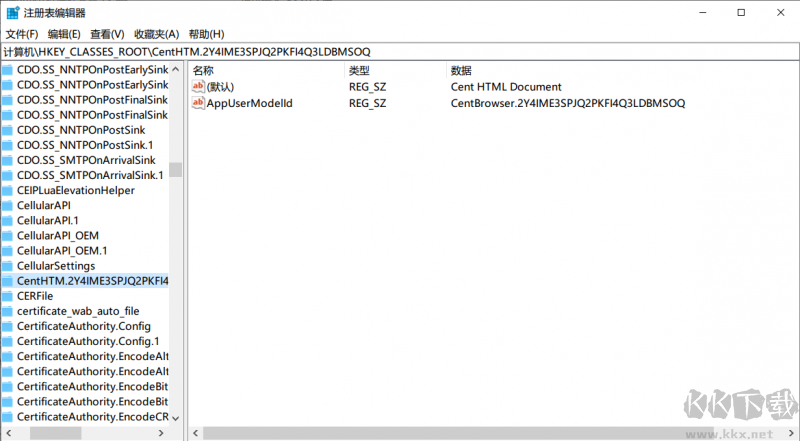Click tree pane horizontal scroll right arrow
Screen dimensions: 800x441
161,433
